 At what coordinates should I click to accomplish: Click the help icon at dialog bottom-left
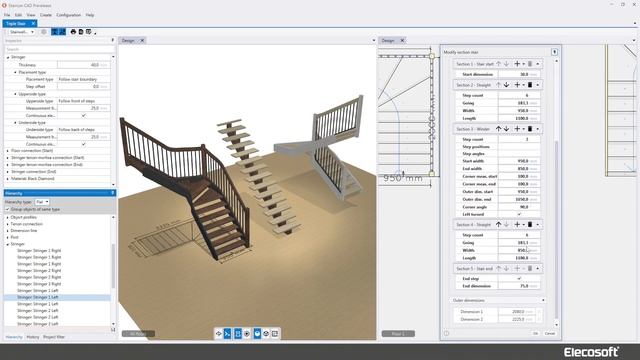pos(447,333)
